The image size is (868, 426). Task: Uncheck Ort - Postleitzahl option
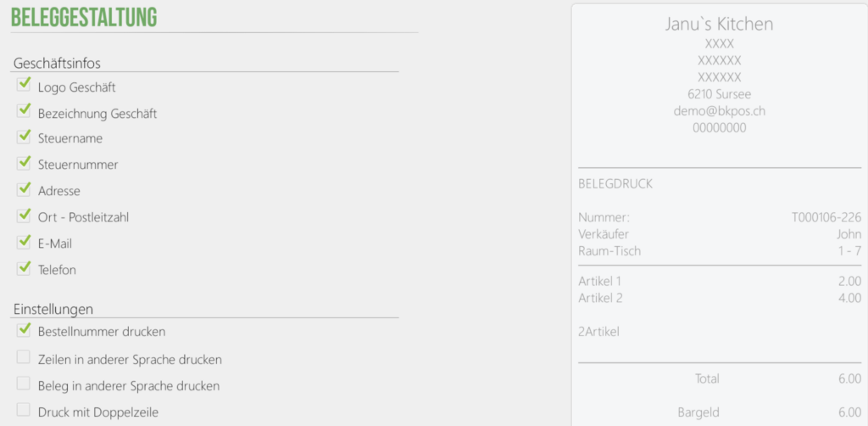point(23,216)
